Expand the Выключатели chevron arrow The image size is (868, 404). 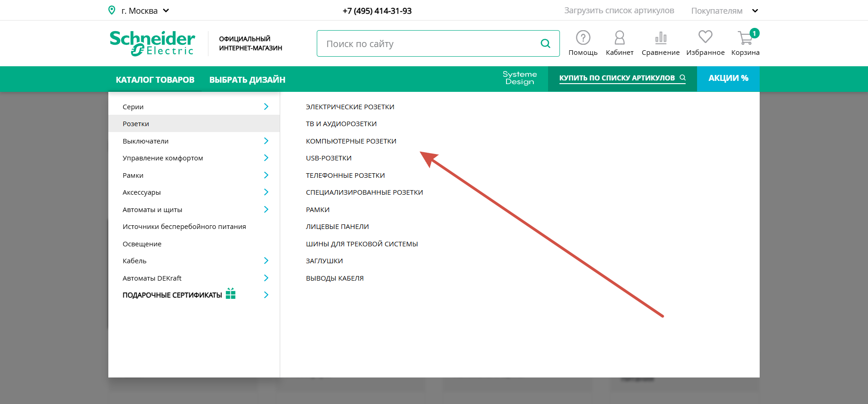click(x=266, y=141)
